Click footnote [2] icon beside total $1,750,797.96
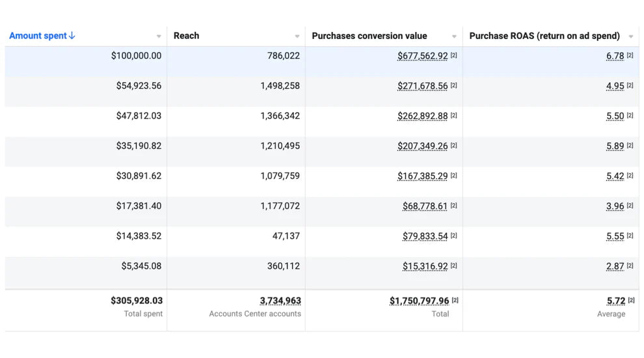644x358 pixels. coord(455,300)
